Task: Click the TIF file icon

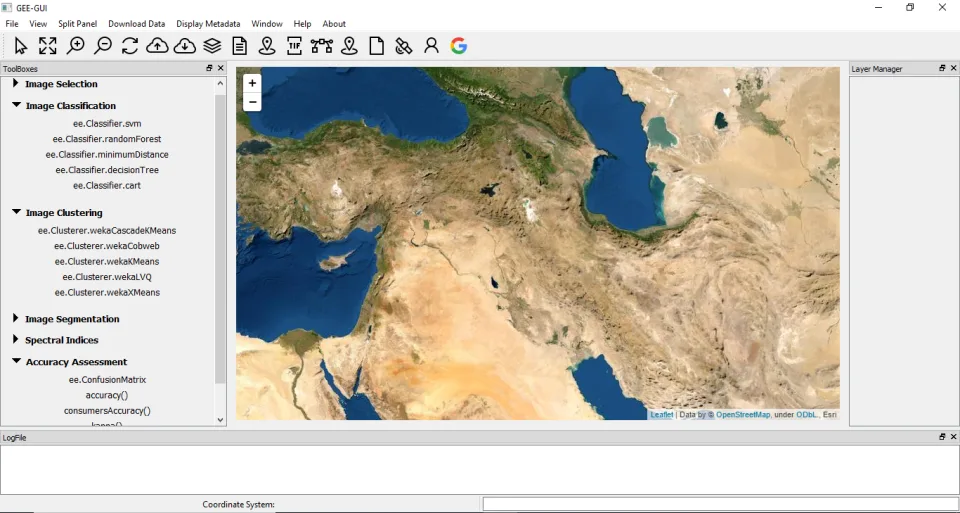Action: [x=294, y=46]
